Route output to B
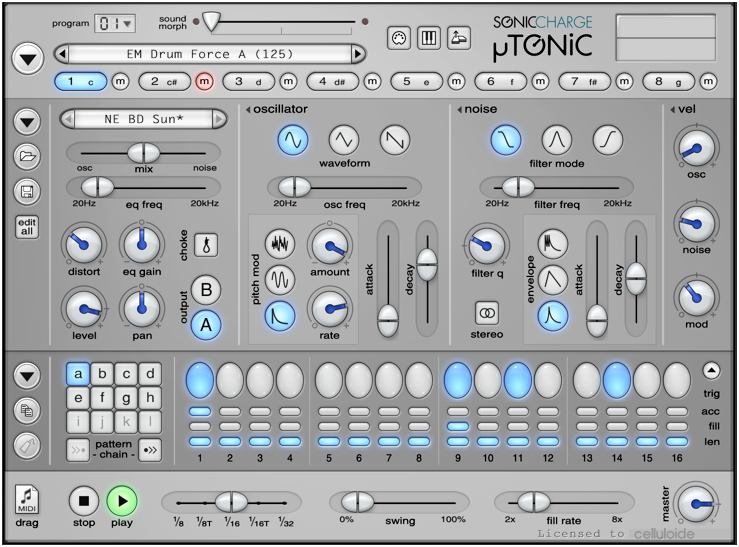Screen dimensions: 739x547 [206, 290]
